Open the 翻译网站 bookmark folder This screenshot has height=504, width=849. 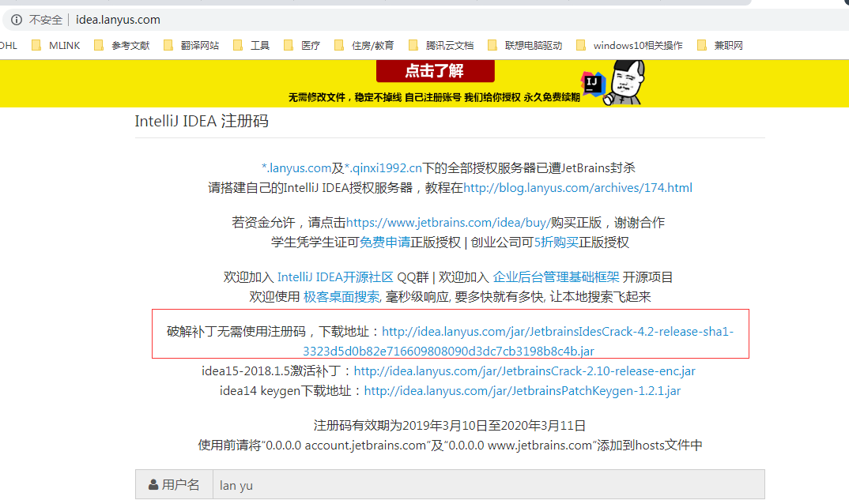coord(191,46)
